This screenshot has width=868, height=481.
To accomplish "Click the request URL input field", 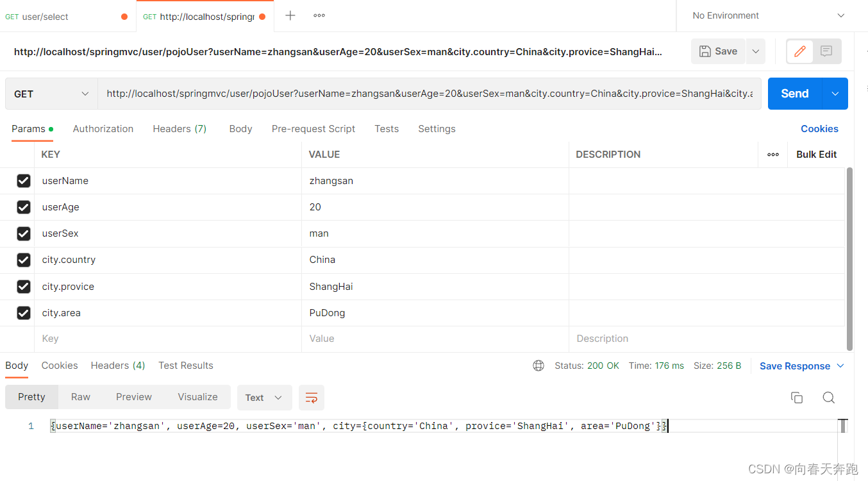I will pos(430,94).
